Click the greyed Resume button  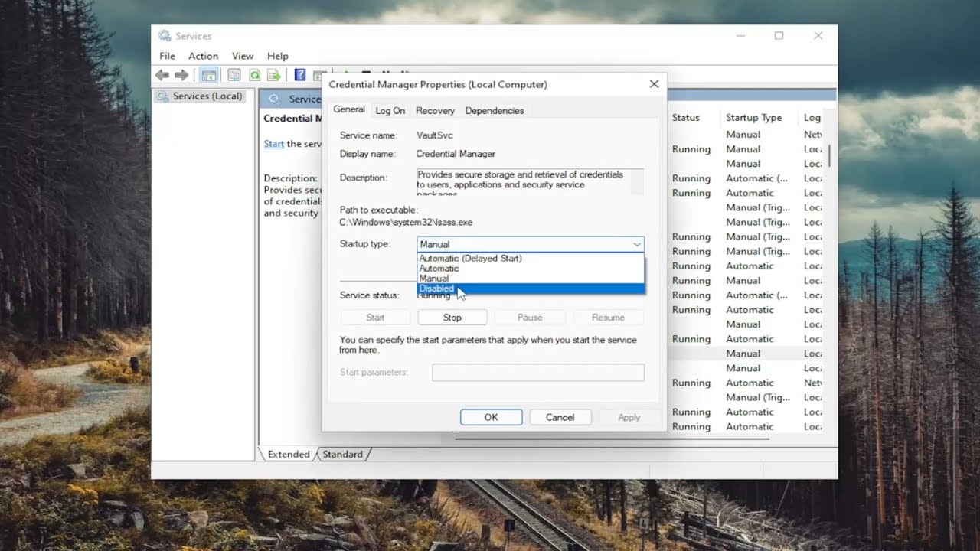[x=608, y=318]
